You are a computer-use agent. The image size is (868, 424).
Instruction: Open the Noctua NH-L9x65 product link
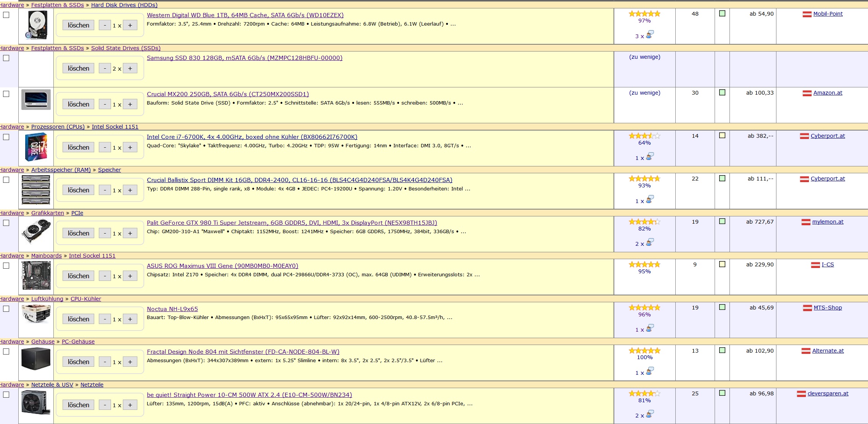click(172, 309)
